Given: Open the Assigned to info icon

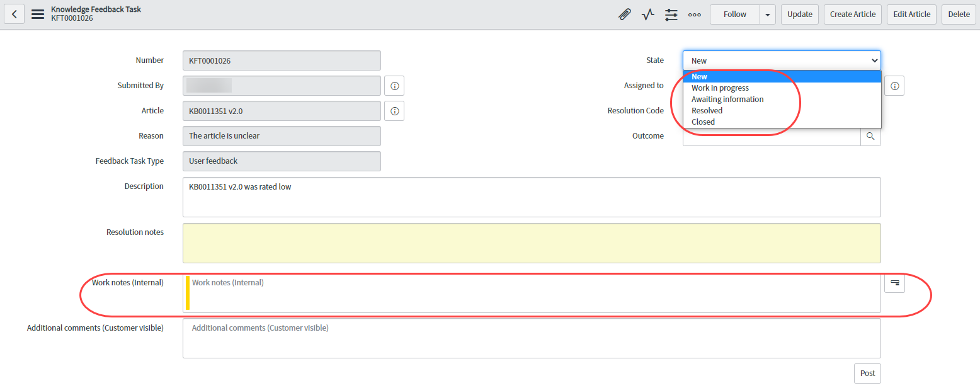Looking at the screenshot, I should tap(894, 86).
